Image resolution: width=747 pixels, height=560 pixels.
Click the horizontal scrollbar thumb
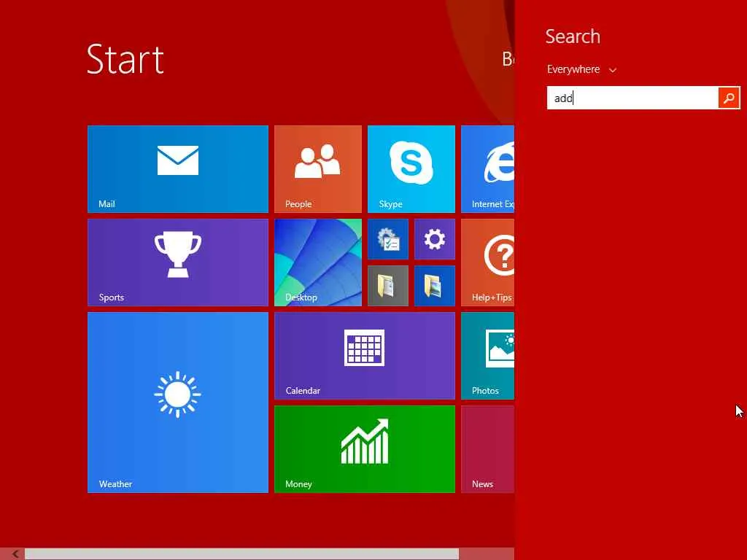[241, 554]
